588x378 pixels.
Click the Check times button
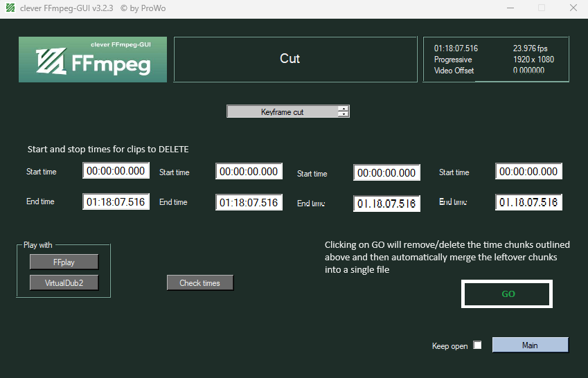coord(200,282)
